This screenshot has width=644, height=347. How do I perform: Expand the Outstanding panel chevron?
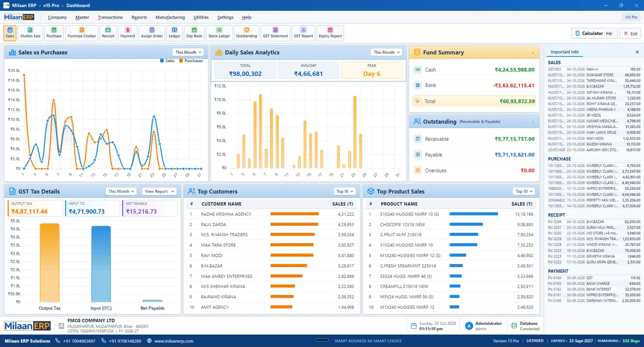pyautogui.click(x=533, y=122)
